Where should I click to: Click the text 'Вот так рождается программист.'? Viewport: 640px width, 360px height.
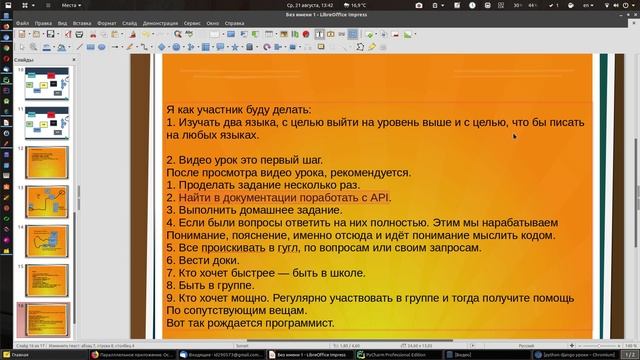[250, 323]
